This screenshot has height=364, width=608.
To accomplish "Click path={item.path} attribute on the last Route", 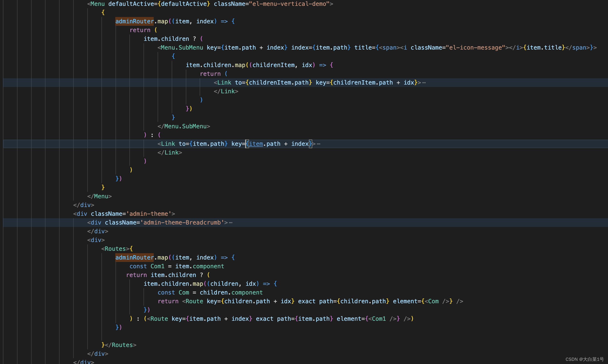I will 305,319.
